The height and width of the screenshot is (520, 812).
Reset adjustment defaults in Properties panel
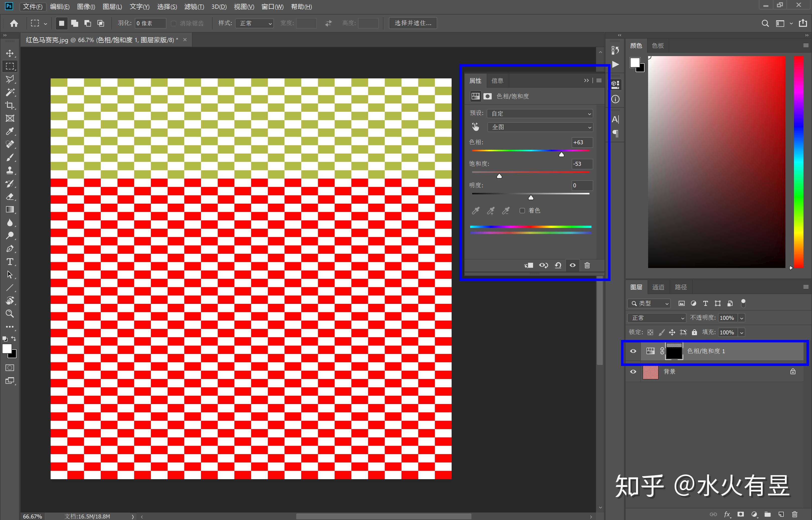click(558, 266)
